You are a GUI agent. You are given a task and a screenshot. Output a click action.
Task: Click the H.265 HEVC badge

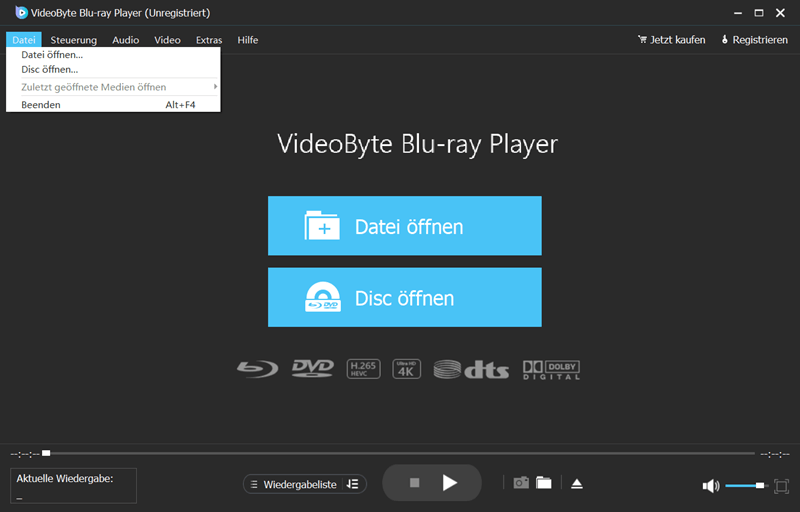coord(363,369)
